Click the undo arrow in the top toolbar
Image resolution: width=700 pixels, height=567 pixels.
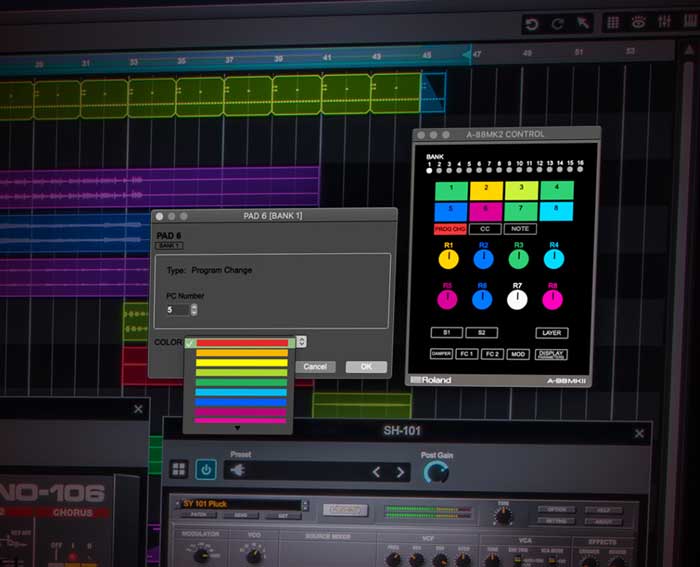pyautogui.click(x=532, y=24)
